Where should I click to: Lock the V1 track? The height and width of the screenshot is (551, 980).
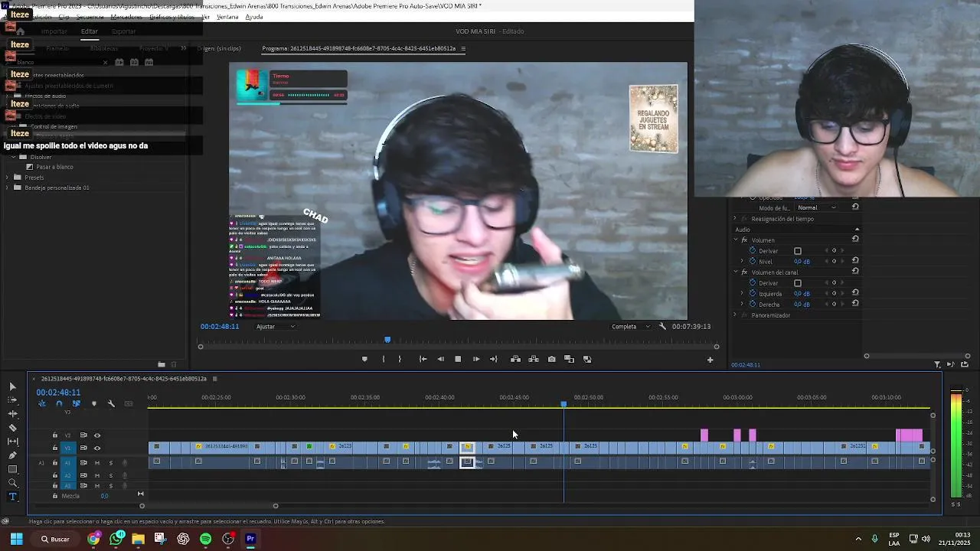pos(54,448)
